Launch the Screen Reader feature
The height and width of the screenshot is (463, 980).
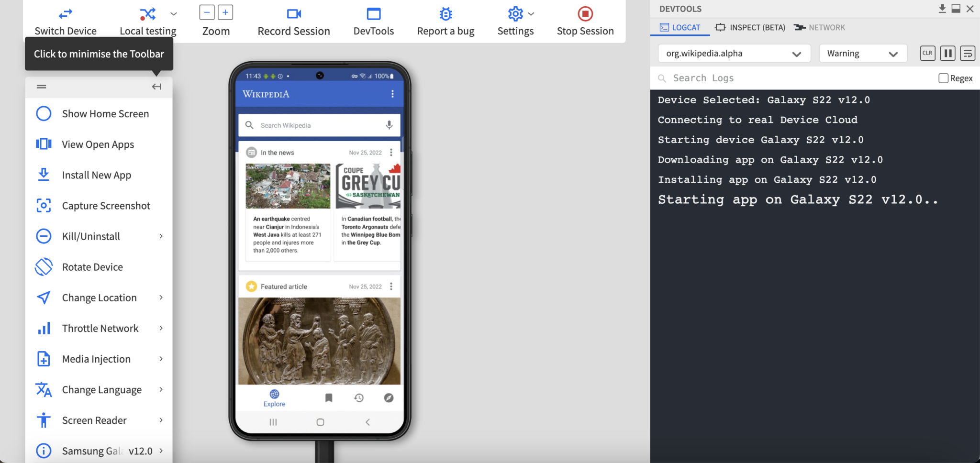pos(94,420)
